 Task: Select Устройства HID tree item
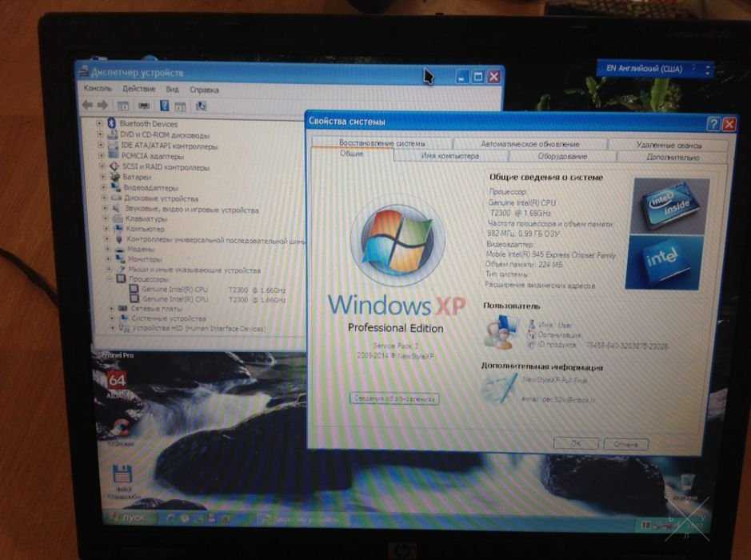(x=198, y=329)
